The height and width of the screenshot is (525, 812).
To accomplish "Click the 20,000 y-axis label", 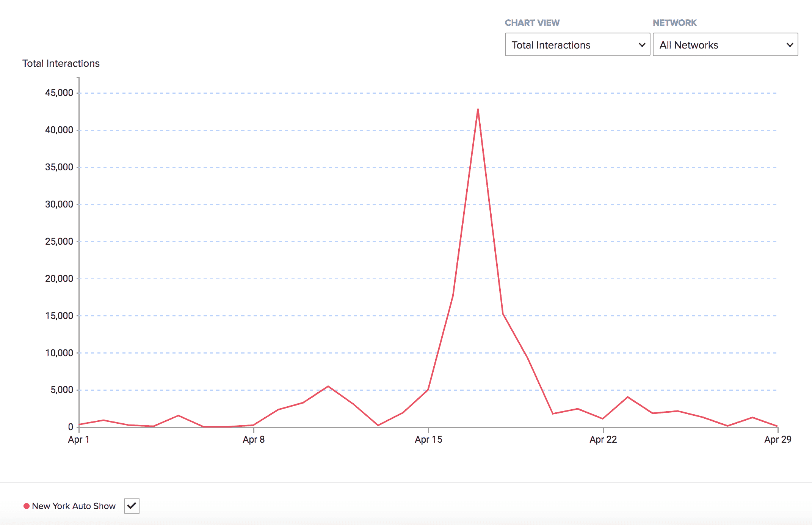I will click(59, 278).
